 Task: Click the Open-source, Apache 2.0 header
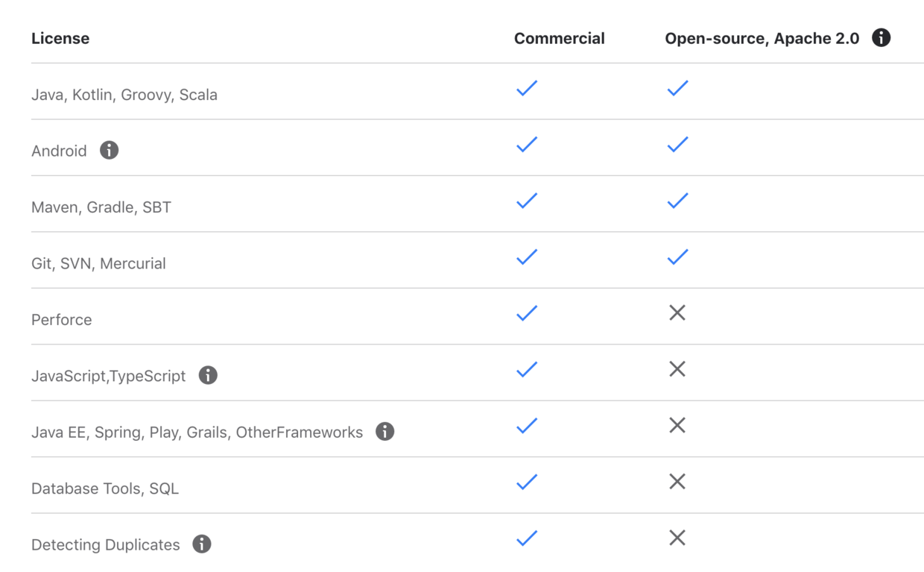[x=762, y=39]
